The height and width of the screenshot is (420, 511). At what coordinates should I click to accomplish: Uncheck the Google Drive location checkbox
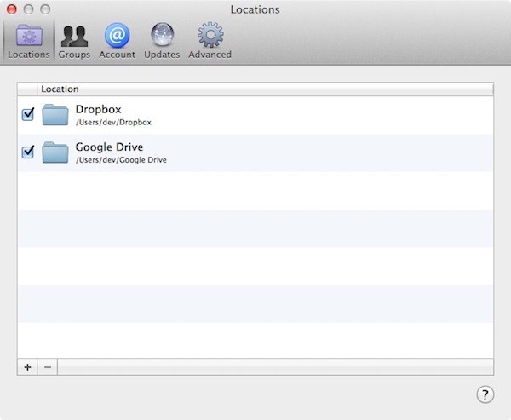point(28,152)
